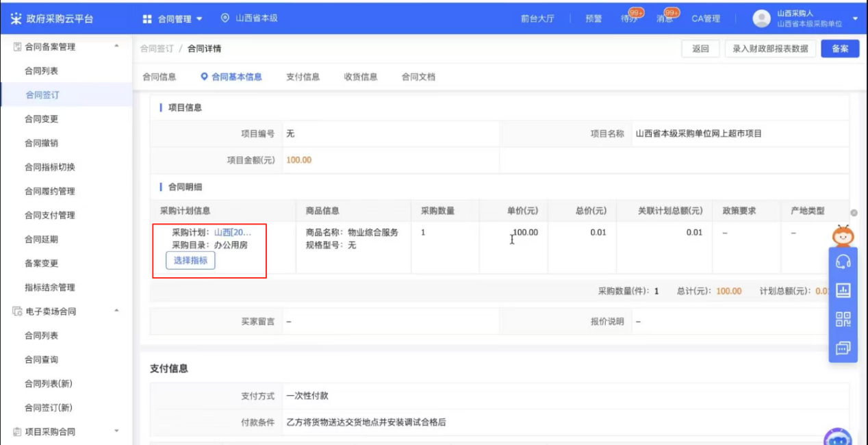Viewport: 868px width, 445px height.
Task: Open the robot assistant icon at bottom right
Action: click(837, 437)
